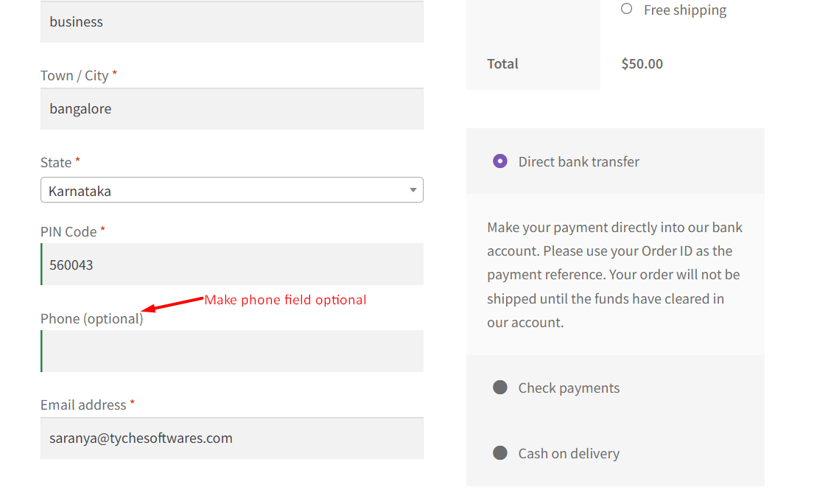
Task: Click the PIN Code field with 560043
Action: (x=231, y=265)
